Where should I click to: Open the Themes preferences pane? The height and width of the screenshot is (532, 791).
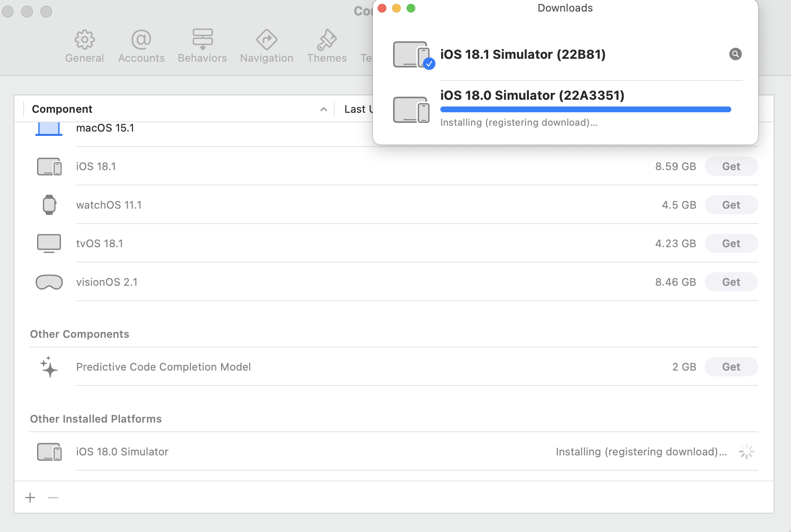tap(327, 47)
